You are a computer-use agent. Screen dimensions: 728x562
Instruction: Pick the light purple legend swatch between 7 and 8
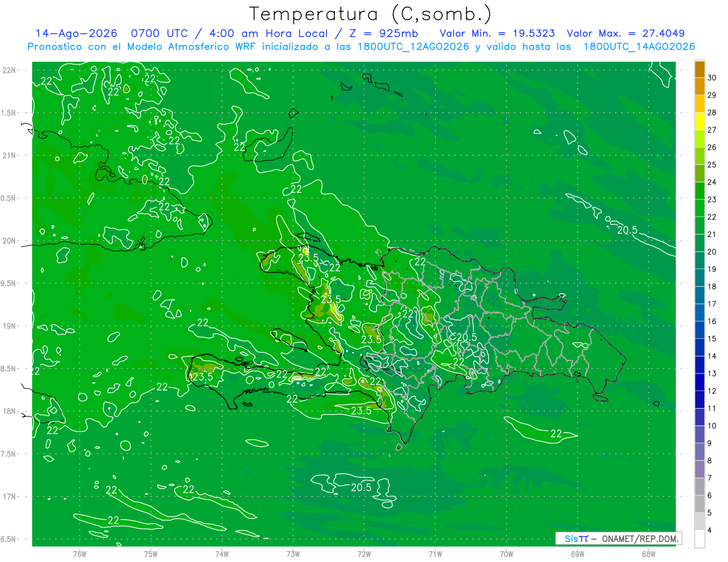tap(699, 469)
